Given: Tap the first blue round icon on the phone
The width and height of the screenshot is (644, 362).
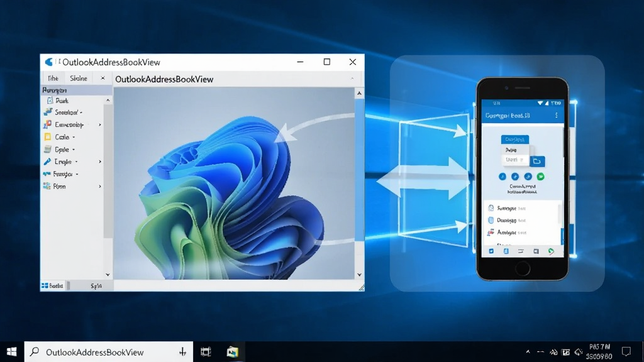Looking at the screenshot, I should (x=502, y=177).
